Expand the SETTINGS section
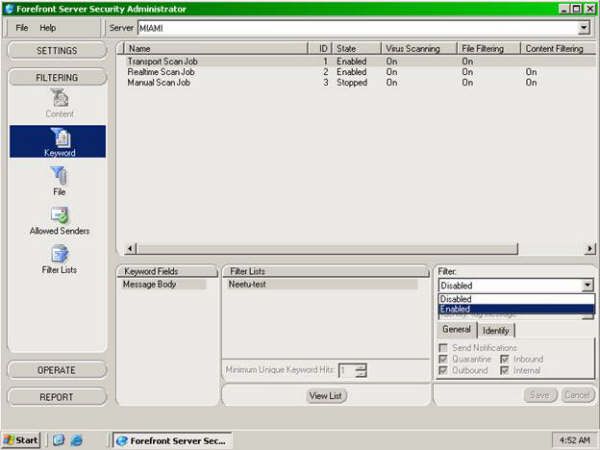 [x=57, y=51]
